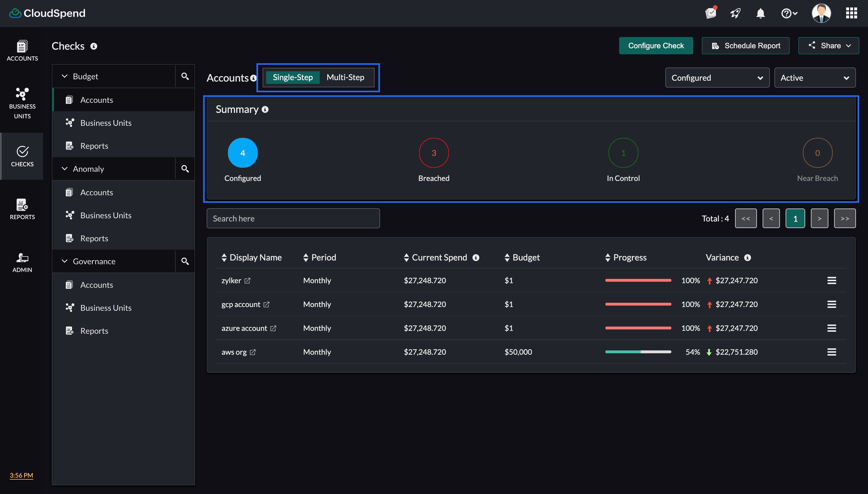The height and width of the screenshot is (494, 868).
Task: Open the rocket quick-start icon
Action: click(x=735, y=13)
